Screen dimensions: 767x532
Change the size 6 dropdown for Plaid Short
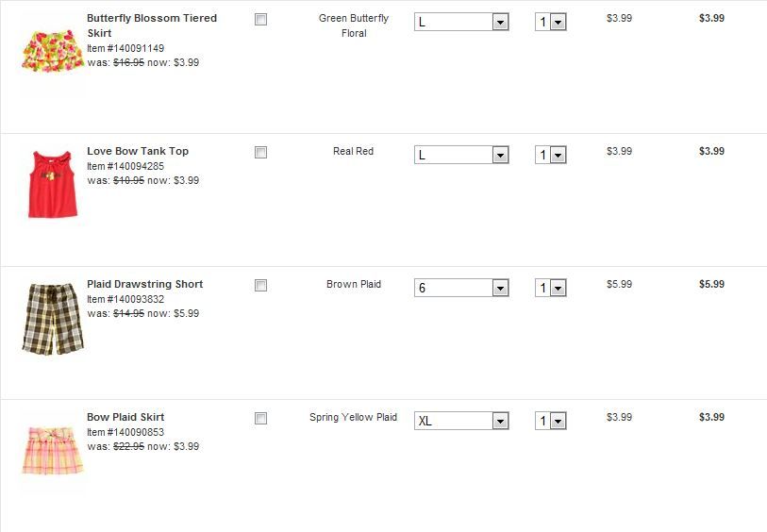(x=461, y=288)
